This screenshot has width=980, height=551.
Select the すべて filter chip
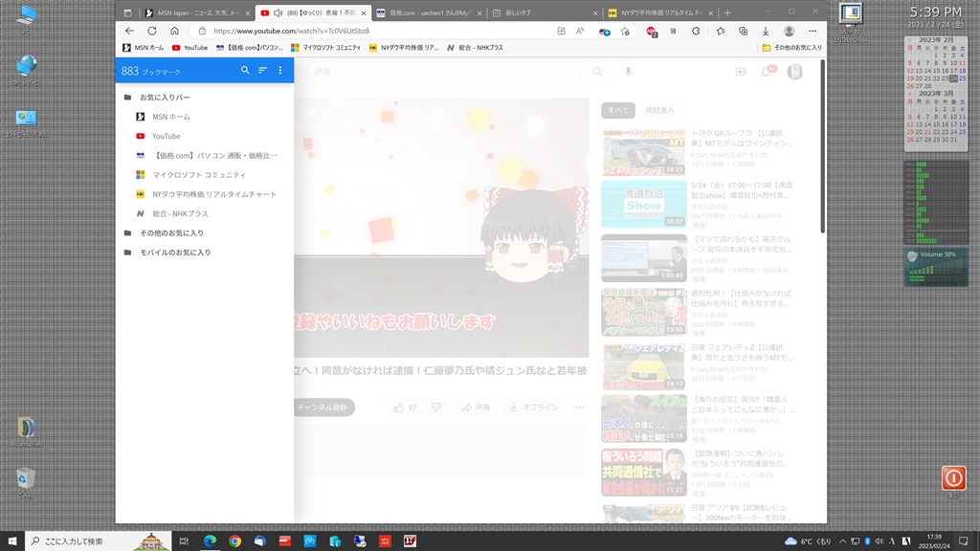[618, 111]
